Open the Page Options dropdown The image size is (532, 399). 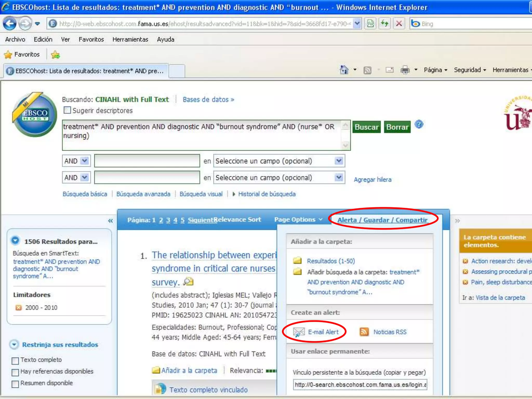(298, 220)
